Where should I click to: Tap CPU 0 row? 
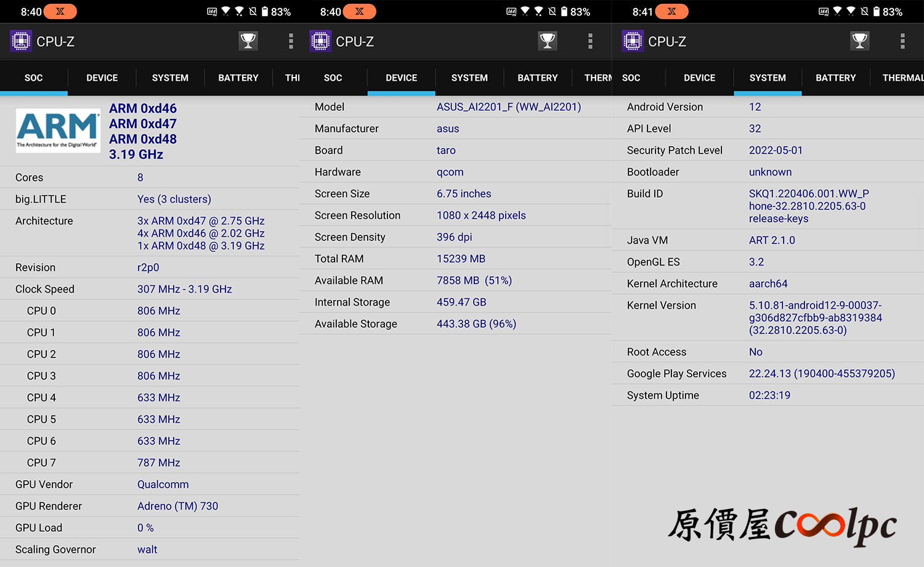click(x=150, y=311)
